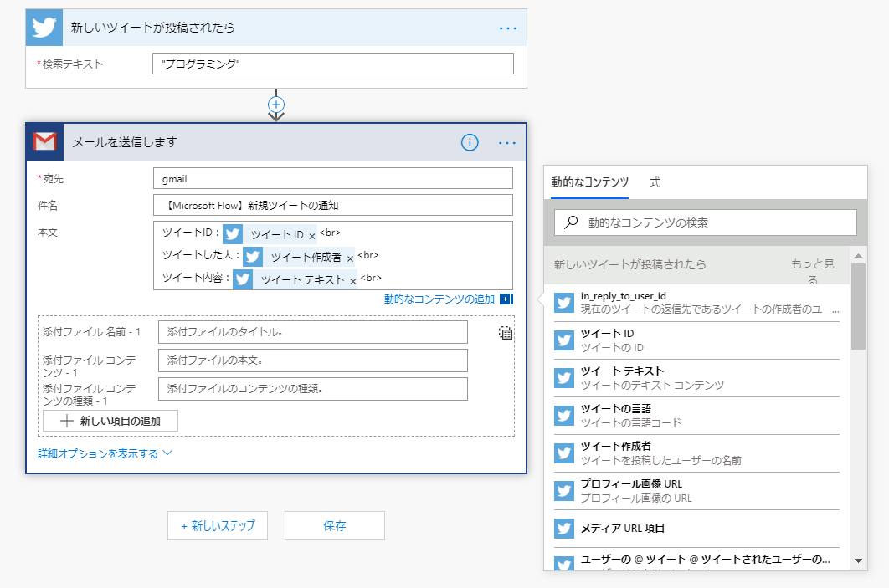Open the info icon on the mail card

tap(470, 142)
